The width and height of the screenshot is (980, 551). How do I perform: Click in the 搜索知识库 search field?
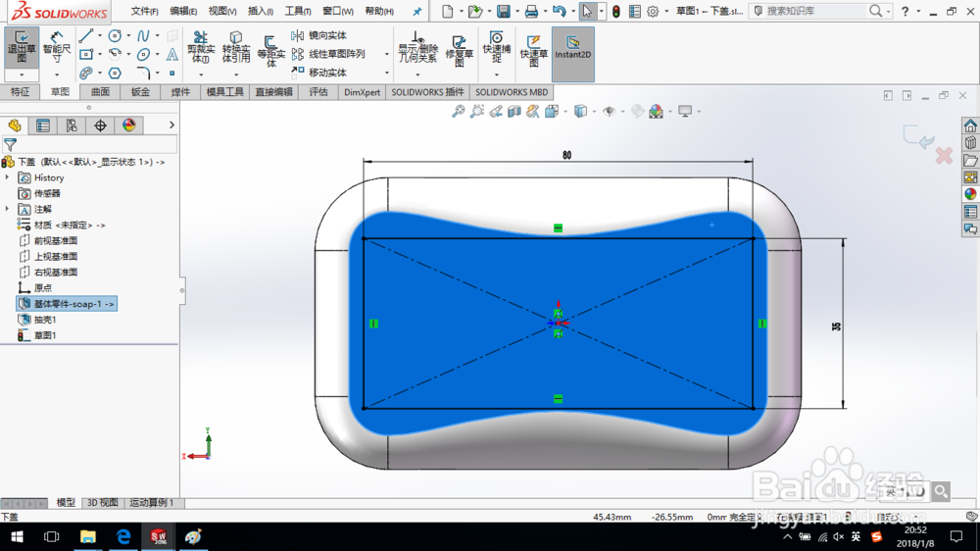[x=815, y=11]
